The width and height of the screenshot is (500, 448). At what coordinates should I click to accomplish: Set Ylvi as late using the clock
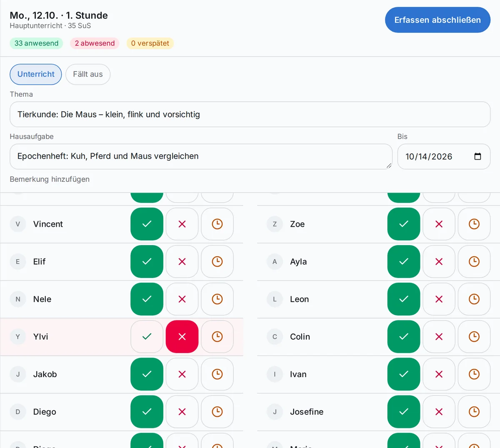click(x=217, y=337)
